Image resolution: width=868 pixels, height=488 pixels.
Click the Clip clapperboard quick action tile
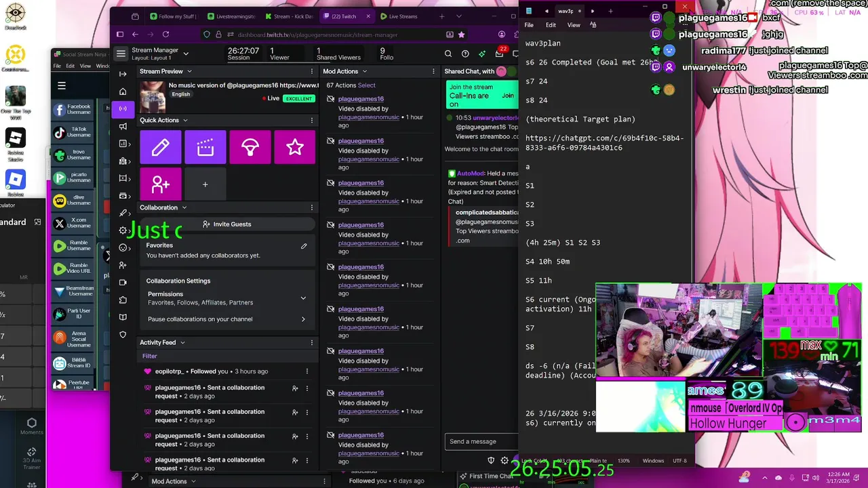(x=205, y=147)
